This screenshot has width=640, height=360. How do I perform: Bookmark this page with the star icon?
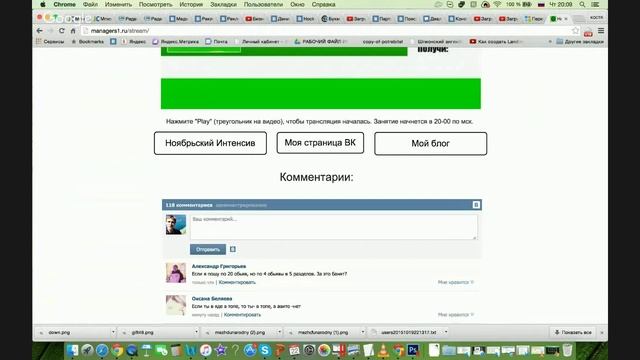[575, 31]
